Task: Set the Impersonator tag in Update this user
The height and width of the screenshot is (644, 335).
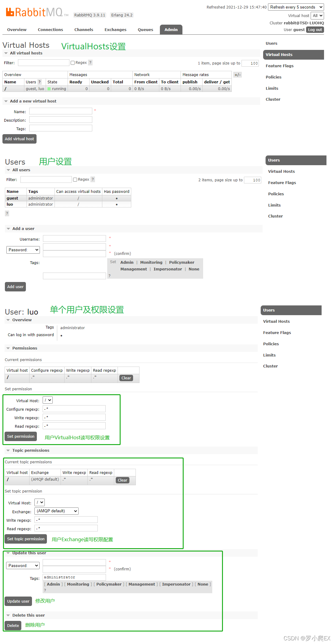Action: (176, 584)
